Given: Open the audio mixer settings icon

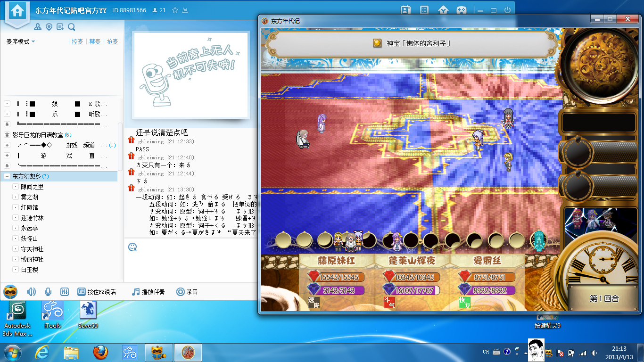Looking at the screenshot, I should [x=65, y=292].
